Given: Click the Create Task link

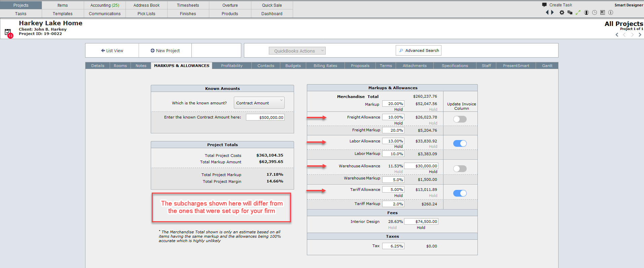Looking at the screenshot, I should pos(561,5).
